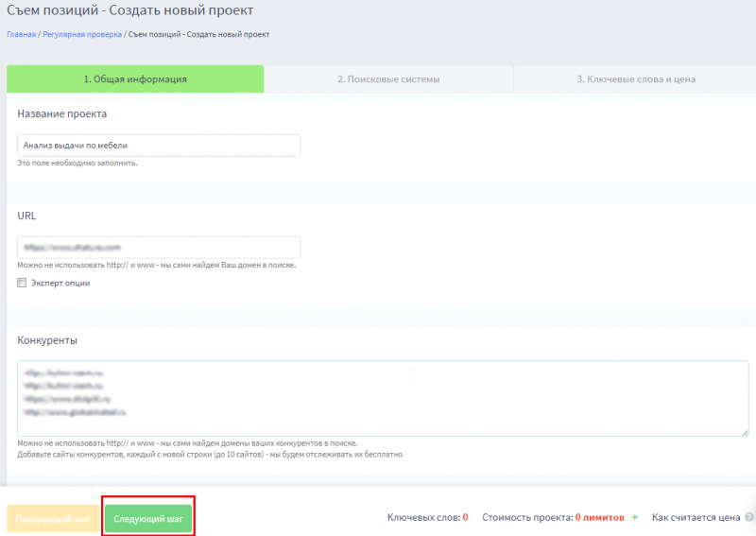Proceed with 'Следующий шаг' button
Viewport: 756px width, 536px height.
148,519
